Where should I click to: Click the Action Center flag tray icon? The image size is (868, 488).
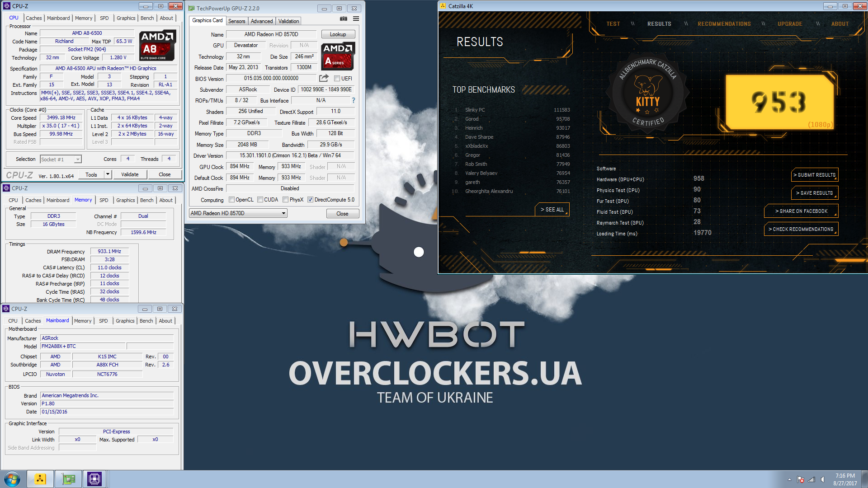tap(801, 479)
